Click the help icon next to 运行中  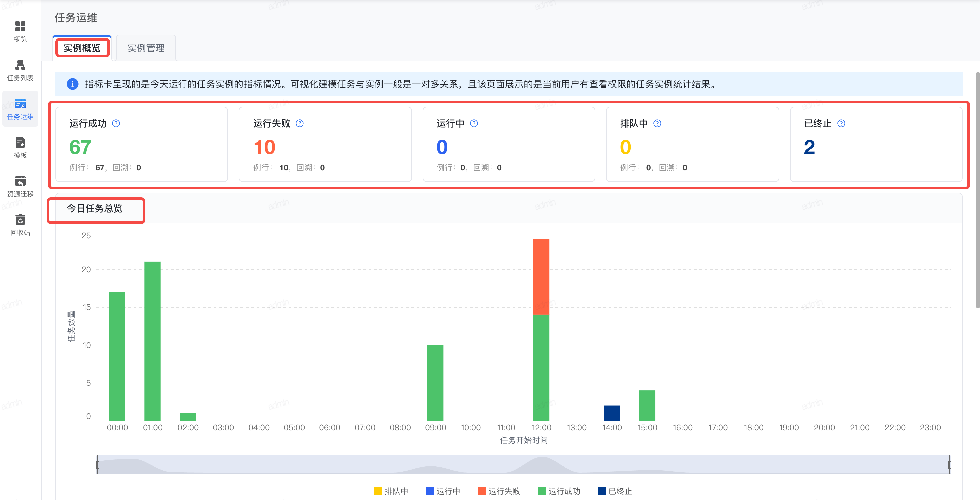pyautogui.click(x=474, y=124)
